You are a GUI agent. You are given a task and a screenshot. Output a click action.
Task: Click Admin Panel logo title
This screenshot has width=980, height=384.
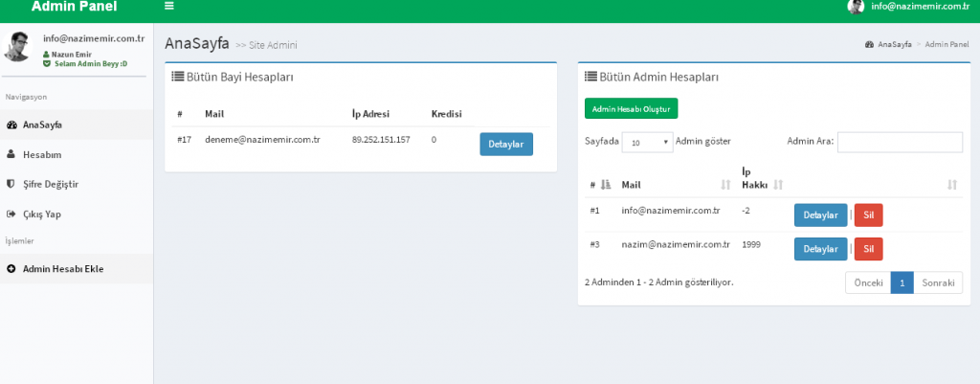(74, 7)
